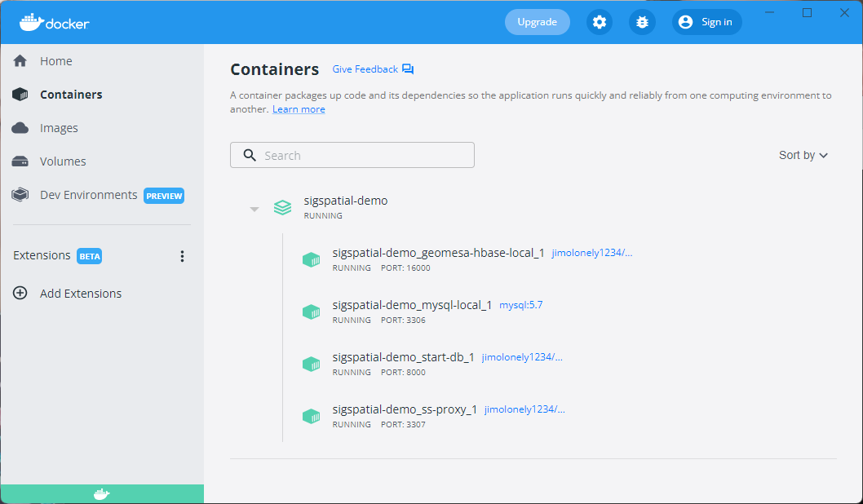The image size is (863, 504).
Task: Click the whale status icon at bottom
Action: (x=102, y=494)
